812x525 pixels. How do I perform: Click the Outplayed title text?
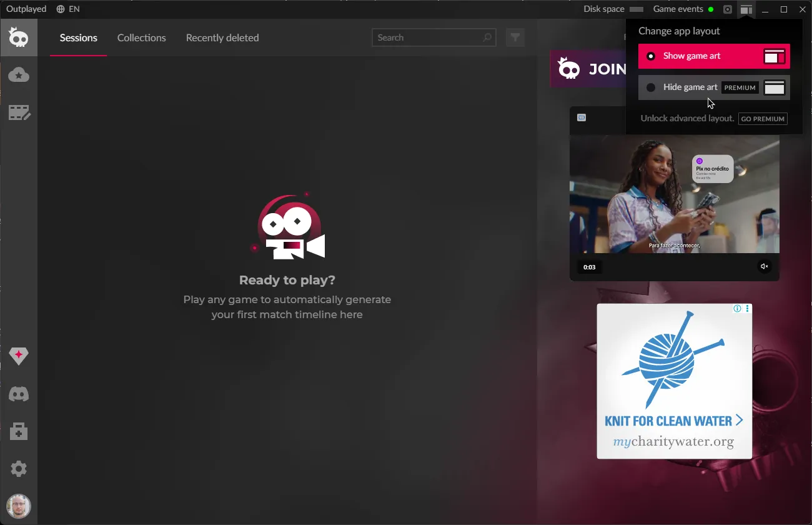[26, 9]
